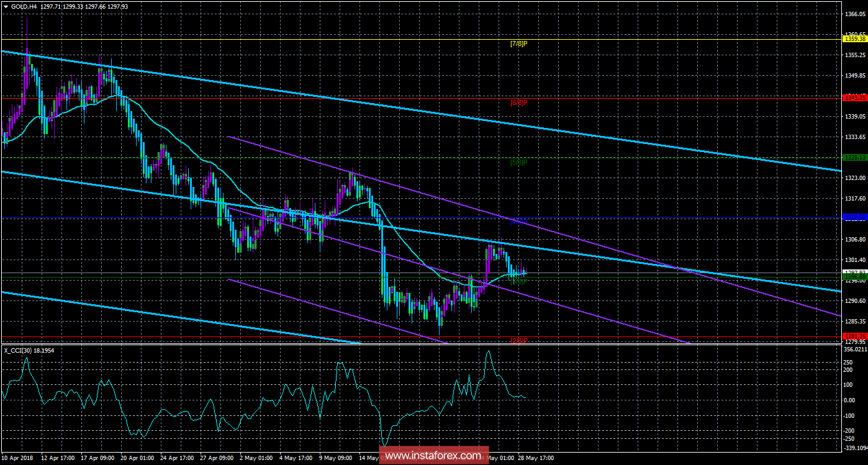
Task: Click the 1349.85 price axis value
Action: point(854,76)
